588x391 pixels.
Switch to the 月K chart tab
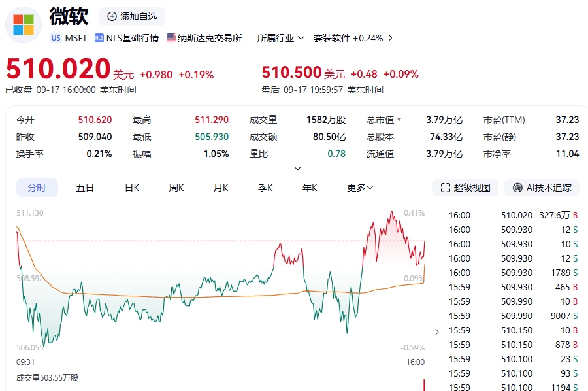coord(221,188)
